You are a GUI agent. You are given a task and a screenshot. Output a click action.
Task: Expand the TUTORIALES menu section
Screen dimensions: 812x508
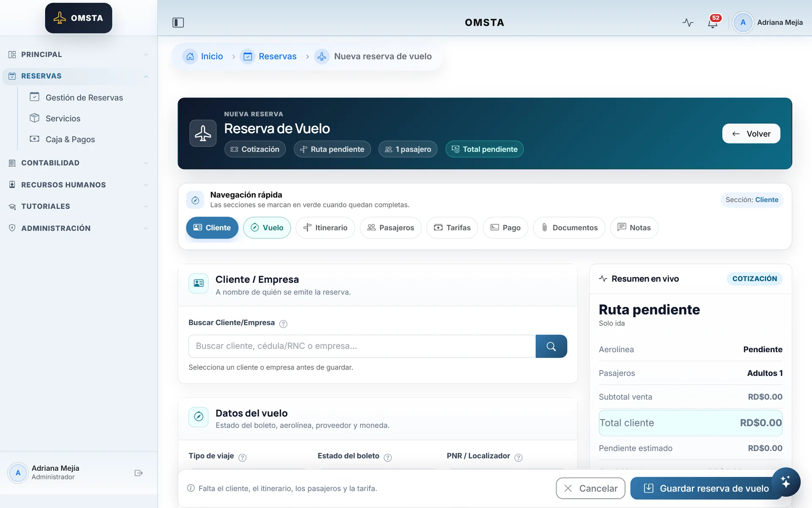click(x=79, y=207)
